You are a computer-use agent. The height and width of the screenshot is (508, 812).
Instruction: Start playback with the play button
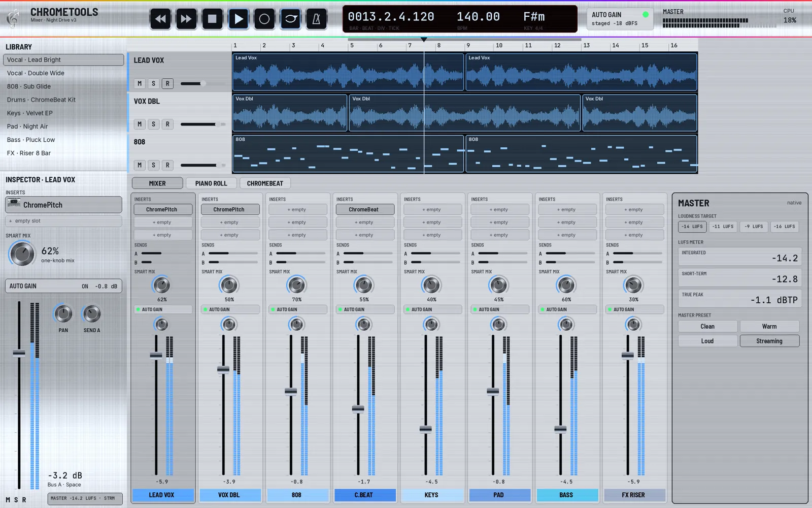pos(239,19)
